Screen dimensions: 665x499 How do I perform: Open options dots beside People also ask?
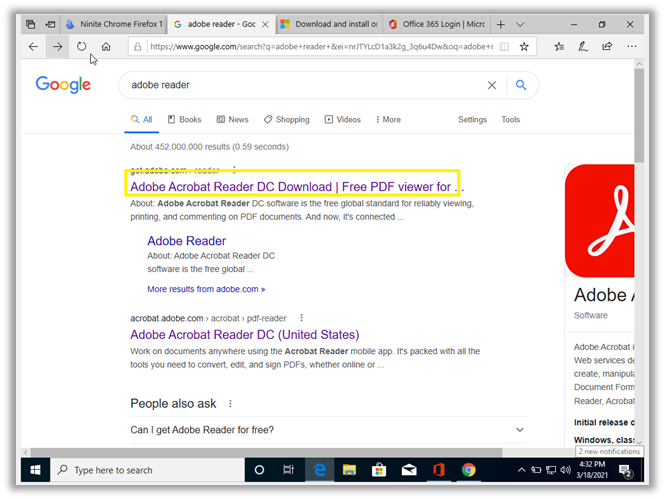pos(230,404)
